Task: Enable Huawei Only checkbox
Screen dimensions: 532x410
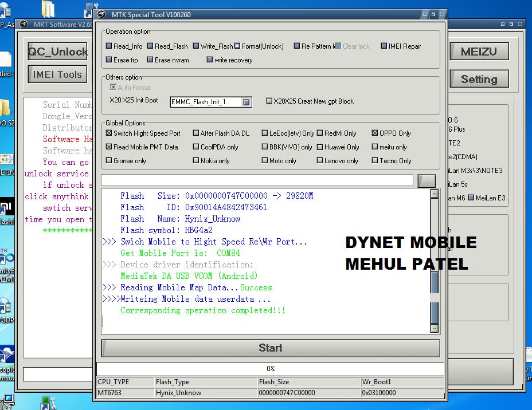Action: tap(320, 147)
